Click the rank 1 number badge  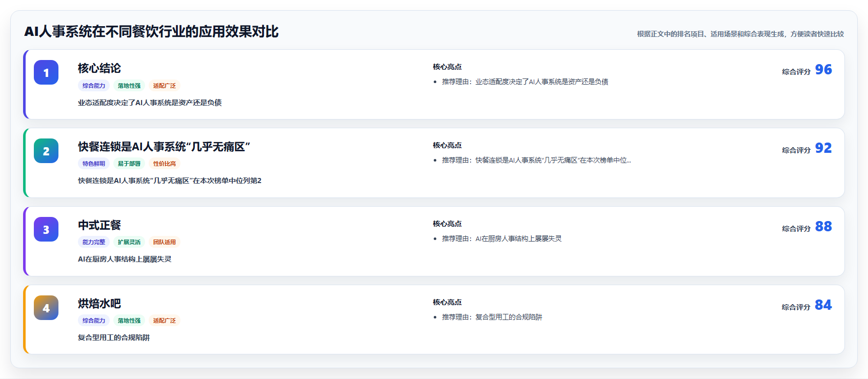[x=46, y=72]
